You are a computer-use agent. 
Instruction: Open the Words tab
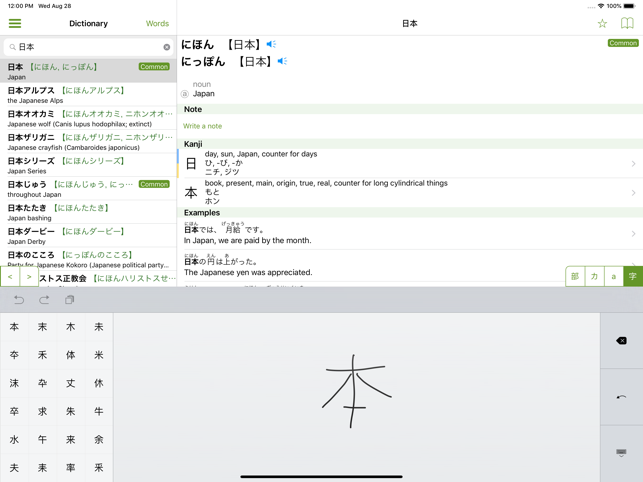pos(157,23)
